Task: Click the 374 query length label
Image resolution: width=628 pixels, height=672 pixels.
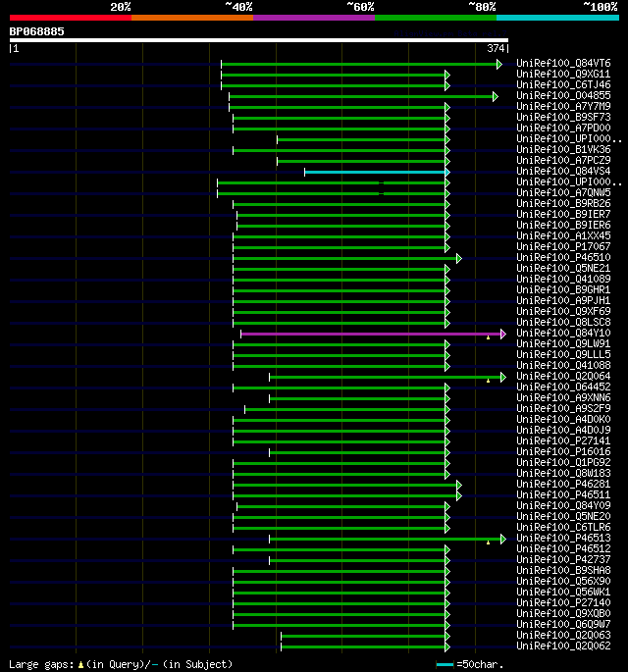Action: coord(496,48)
